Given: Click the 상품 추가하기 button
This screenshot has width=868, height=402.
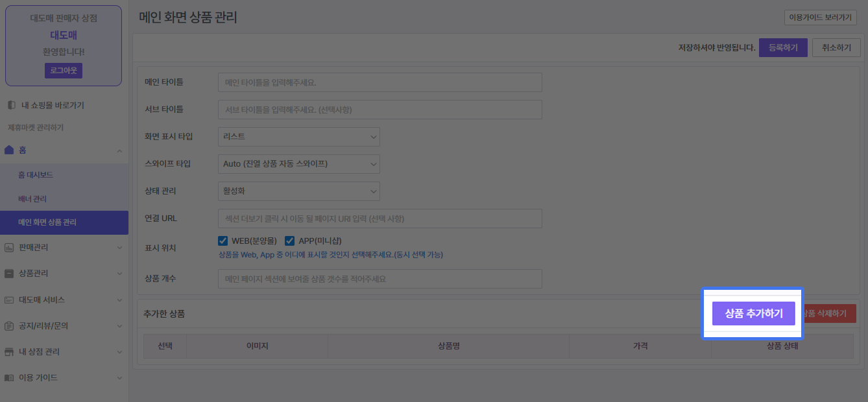Looking at the screenshot, I should coord(753,313).
